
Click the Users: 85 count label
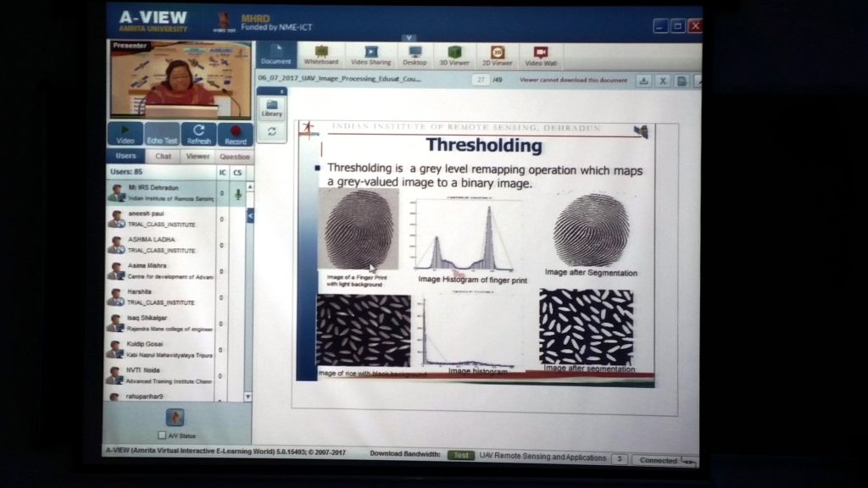click(x=126, y=172)
